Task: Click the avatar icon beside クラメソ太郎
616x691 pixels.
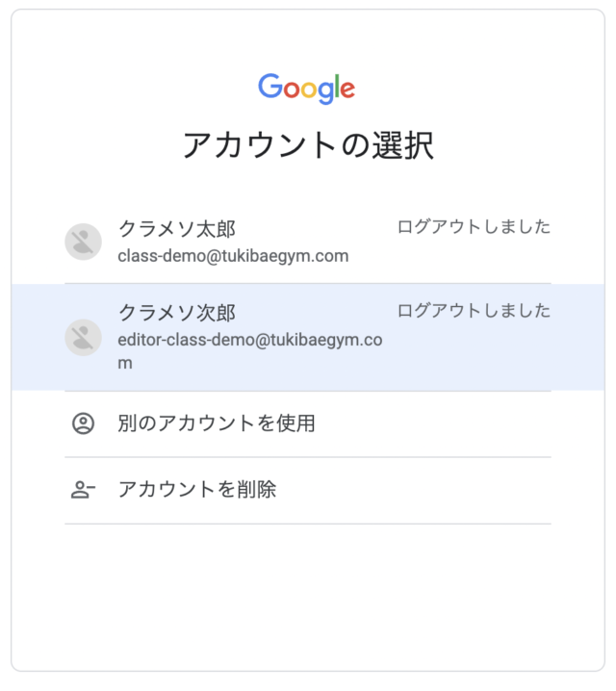Action: 84,242
